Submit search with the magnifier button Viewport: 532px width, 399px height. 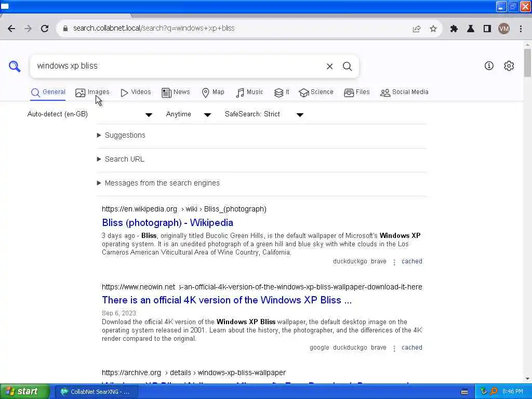(347, 66)
